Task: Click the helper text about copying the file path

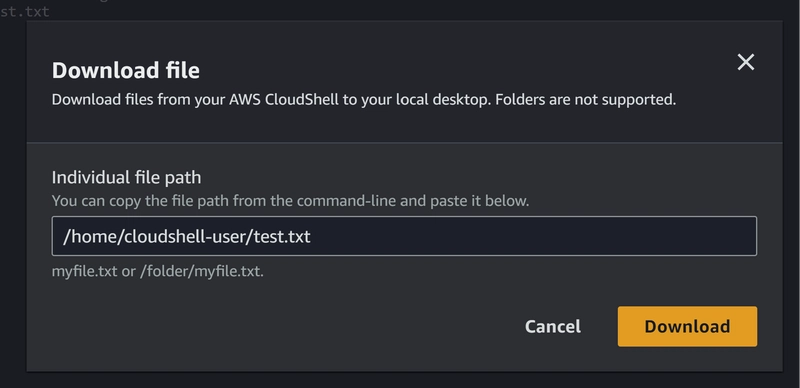Action: coord(290,201)
